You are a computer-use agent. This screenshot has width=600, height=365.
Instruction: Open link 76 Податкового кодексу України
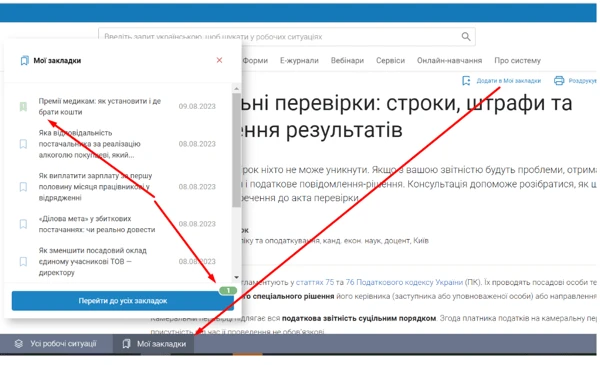pos(404,282)
